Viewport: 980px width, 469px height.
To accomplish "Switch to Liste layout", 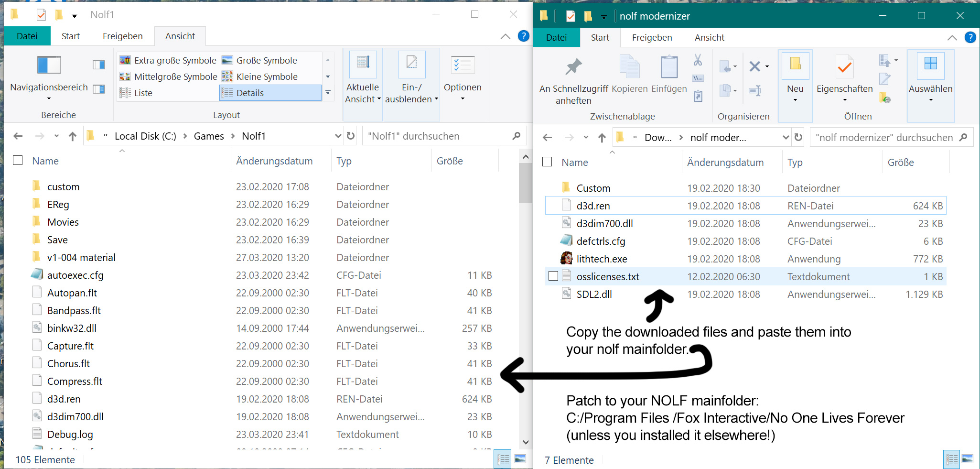I will click(136, 93).
